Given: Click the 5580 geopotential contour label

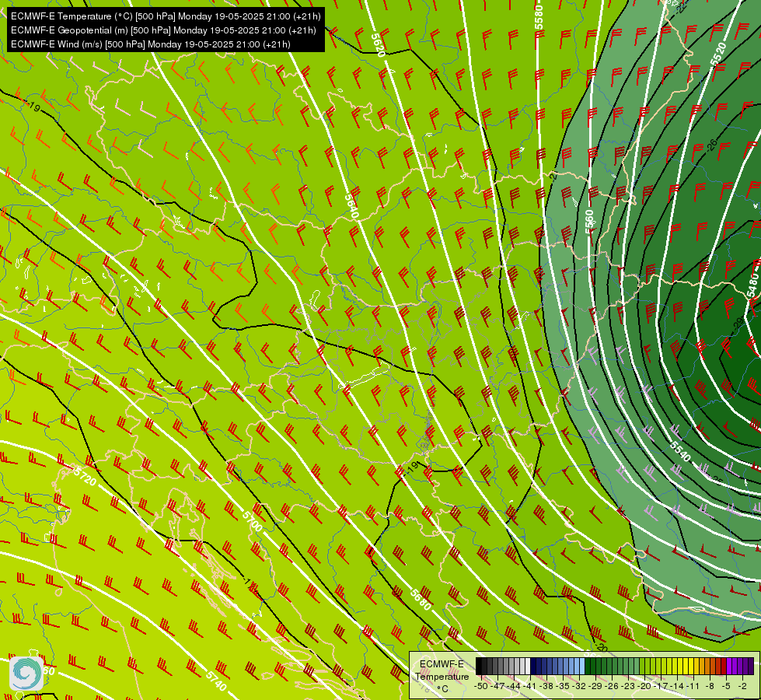Looking at the screenshot, I should 539,17.
